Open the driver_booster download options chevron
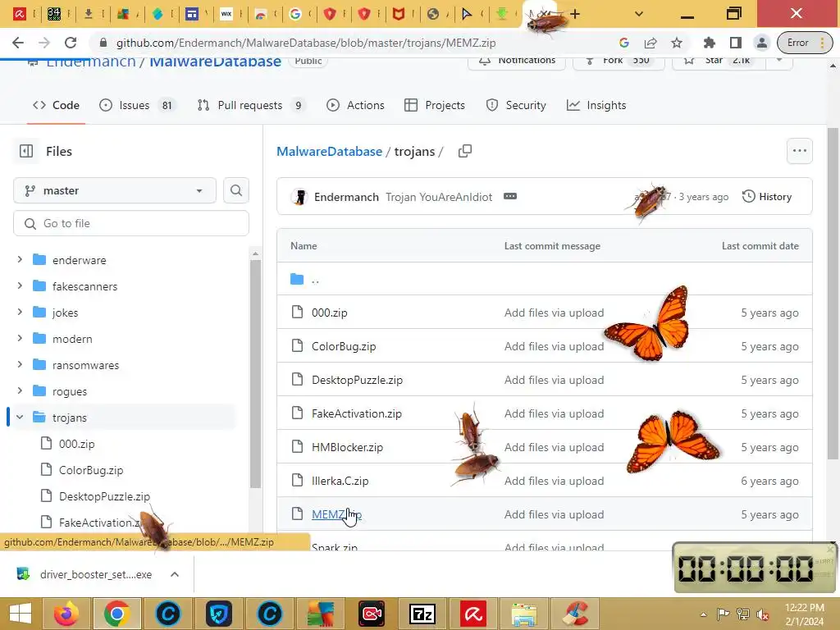The image size is (840, 630). (175, 574)
